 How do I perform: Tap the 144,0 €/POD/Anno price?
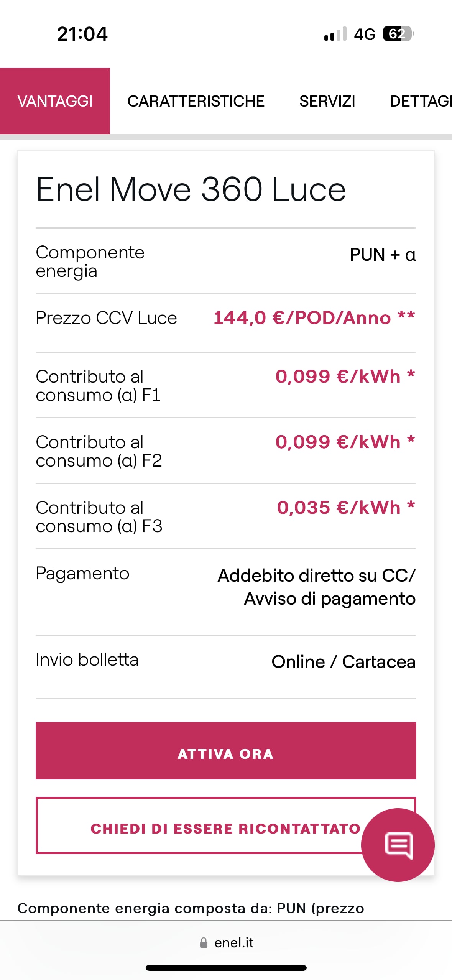click(314, 318)
